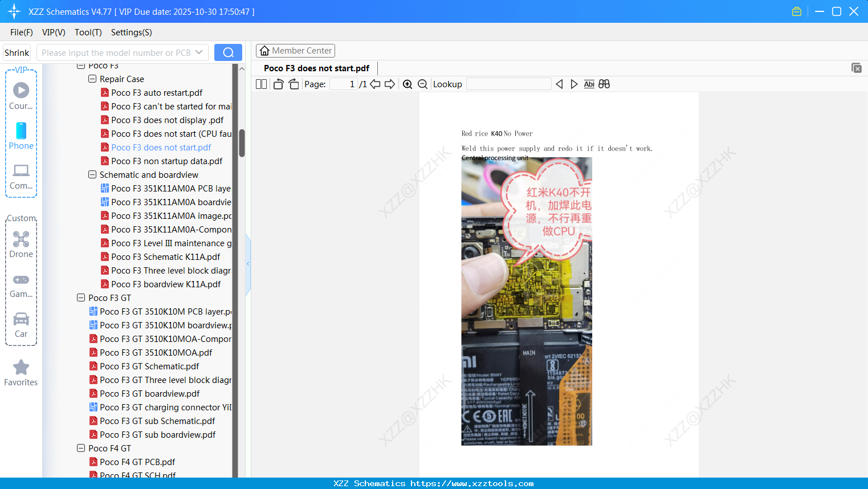Collapse the Poco F4 GT node
Screen dimensions: 868x489
coord(81,449)
